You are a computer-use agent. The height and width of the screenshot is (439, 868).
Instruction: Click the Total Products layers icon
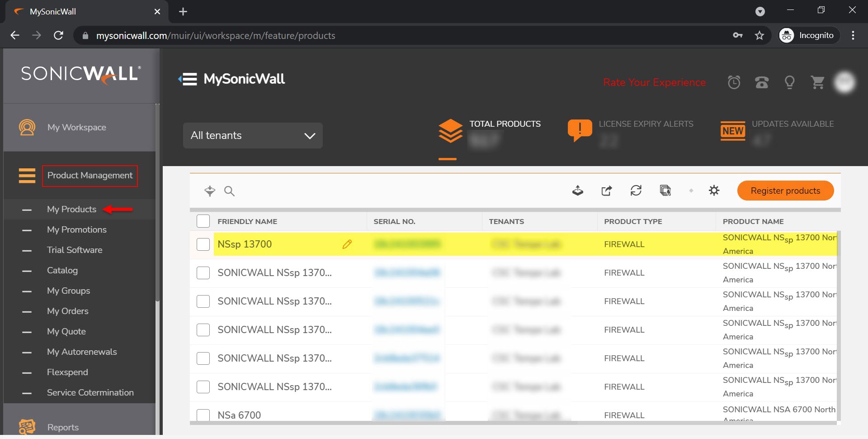point(450,131)
